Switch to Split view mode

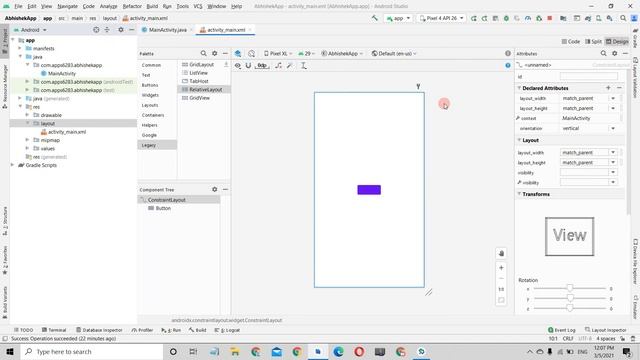[x=593, y=42]
